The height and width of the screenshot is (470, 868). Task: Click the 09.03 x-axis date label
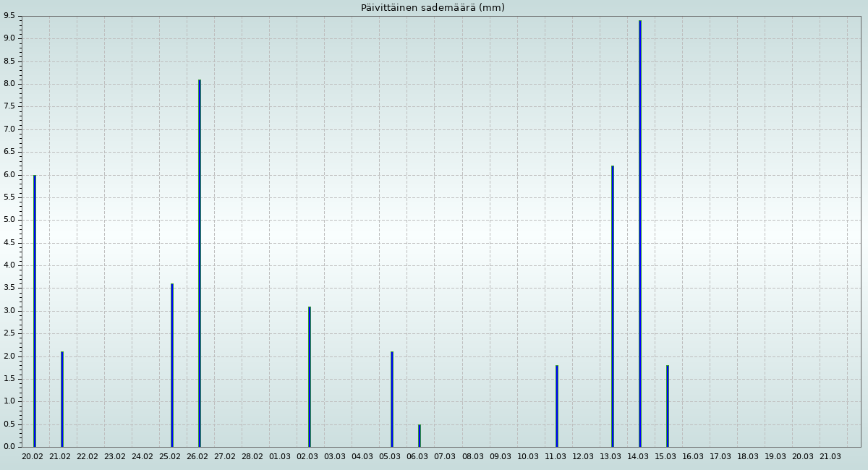pyautogui.click(x=500, y=457)
